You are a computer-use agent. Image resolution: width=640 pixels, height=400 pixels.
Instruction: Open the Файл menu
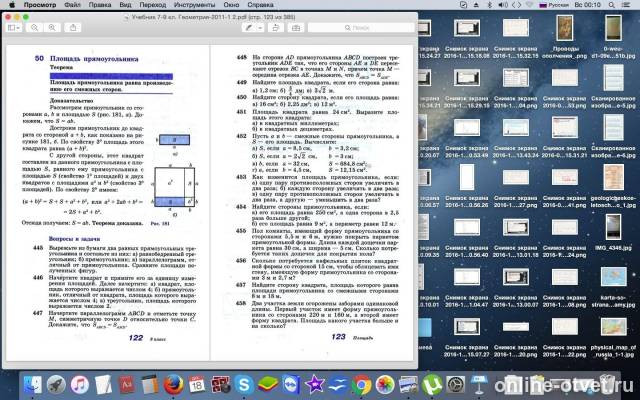[73, 5]
